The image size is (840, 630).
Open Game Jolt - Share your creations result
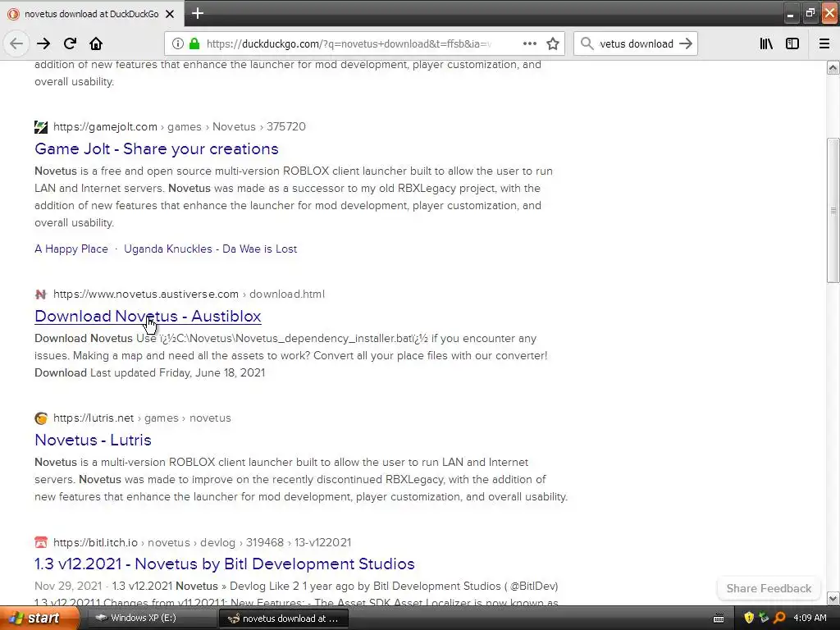(x=157, y=149)
